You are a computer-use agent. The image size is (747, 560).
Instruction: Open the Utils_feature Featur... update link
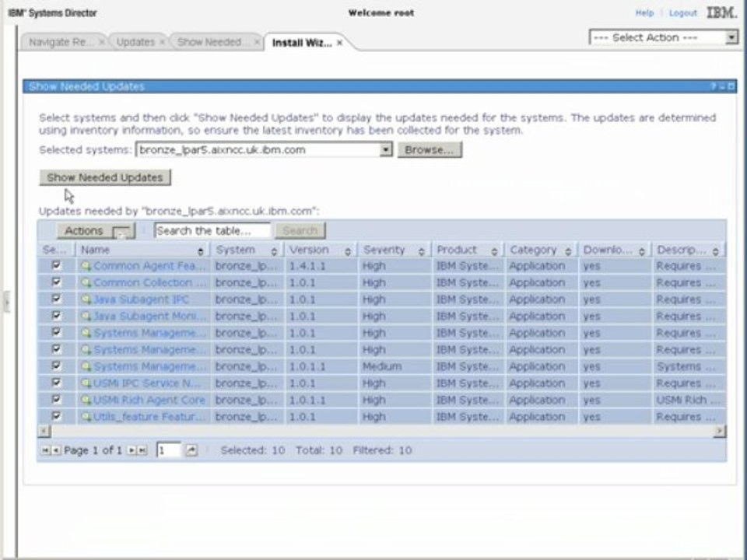click(149, 417)
